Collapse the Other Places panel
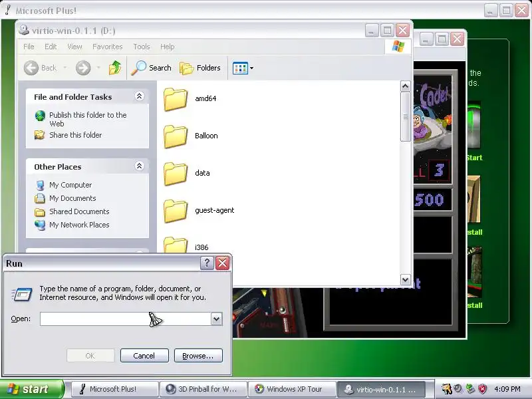Viewport: 532px width, 399px height. tap(139, 166)
